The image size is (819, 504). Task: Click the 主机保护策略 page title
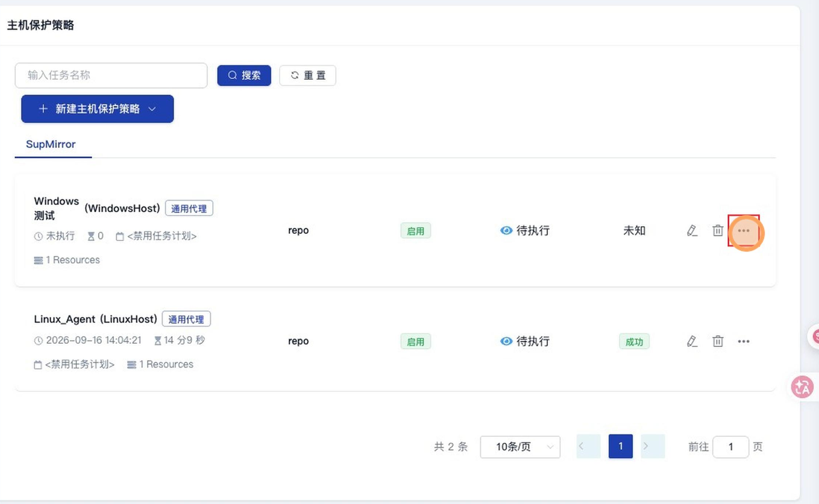tap(40, 25)
